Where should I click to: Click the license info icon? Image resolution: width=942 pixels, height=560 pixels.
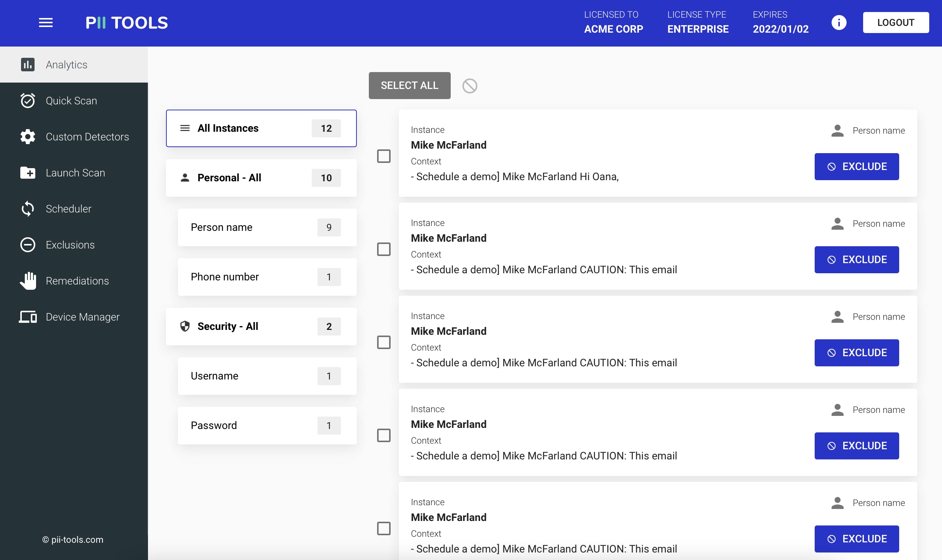[x=839, y=23]
